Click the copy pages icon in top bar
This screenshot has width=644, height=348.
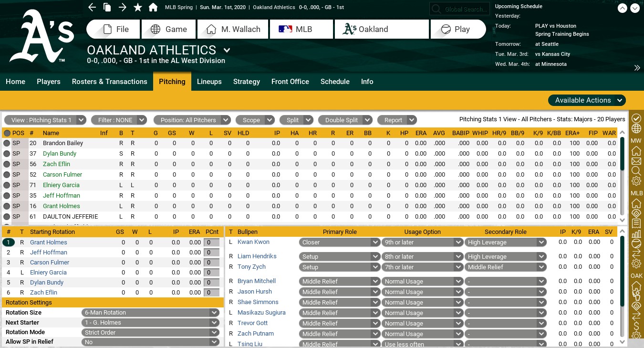(107, 7)
